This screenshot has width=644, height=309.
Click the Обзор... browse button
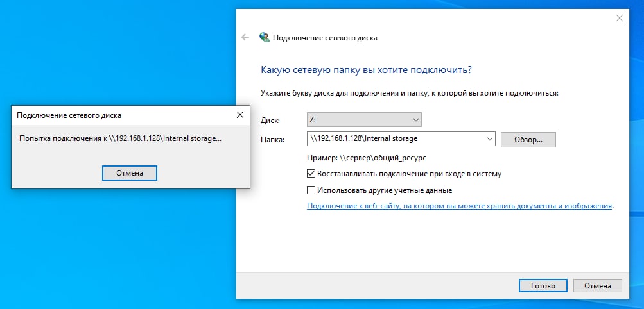528,139
